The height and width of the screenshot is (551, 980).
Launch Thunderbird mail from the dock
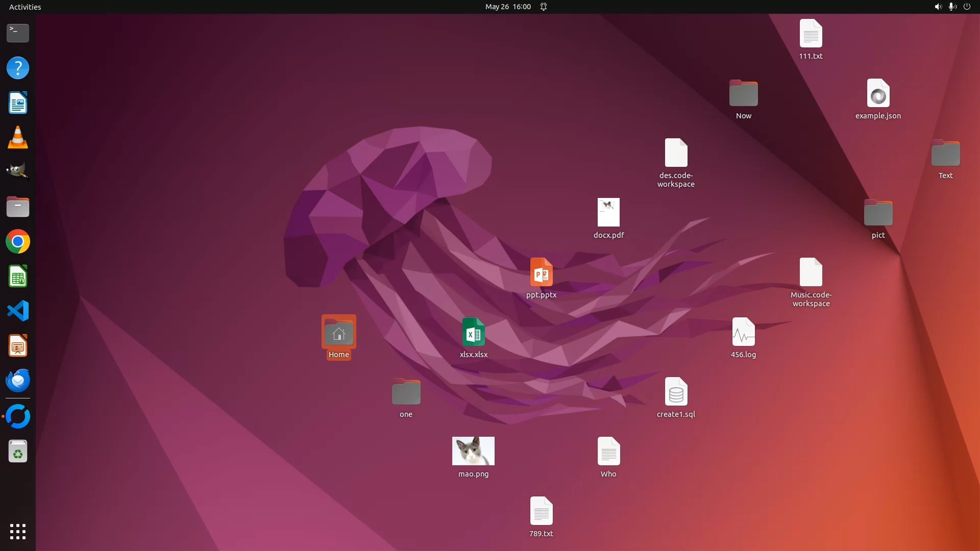18,381
